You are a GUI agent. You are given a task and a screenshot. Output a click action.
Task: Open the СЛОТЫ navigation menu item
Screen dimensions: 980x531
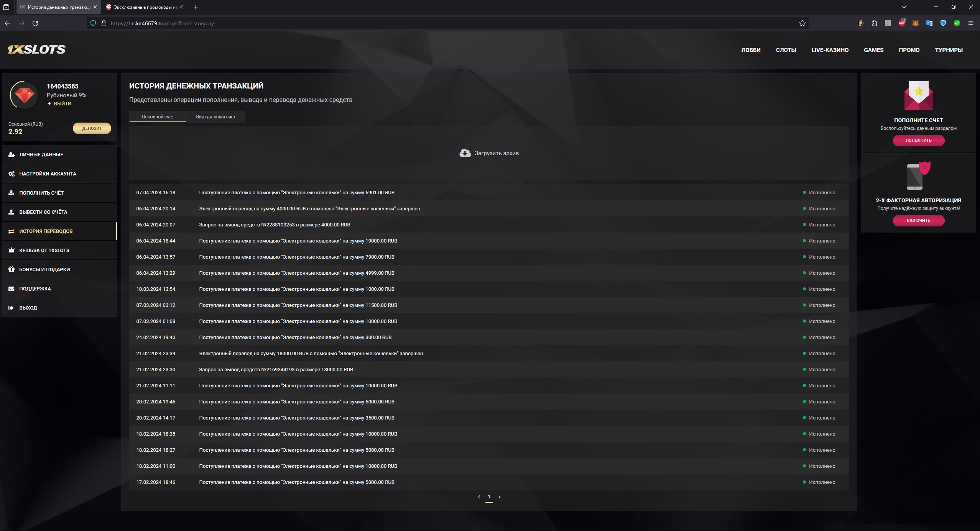pos(786,50)
